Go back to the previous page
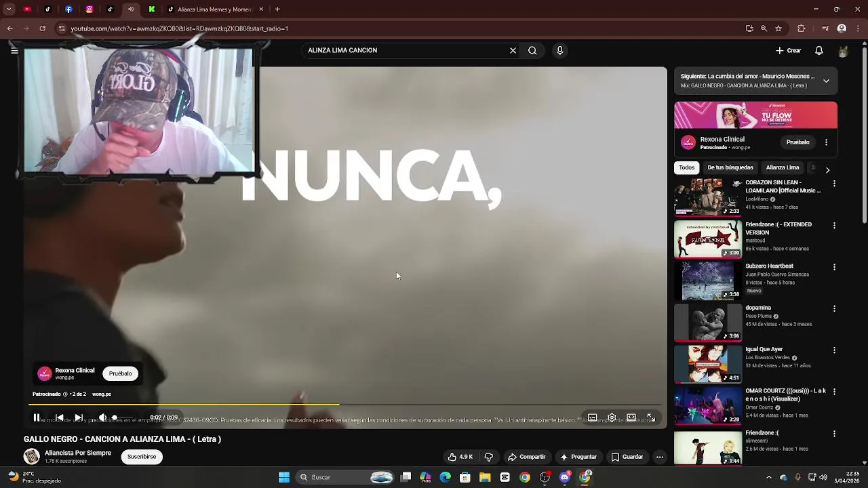 pos(9,28)
